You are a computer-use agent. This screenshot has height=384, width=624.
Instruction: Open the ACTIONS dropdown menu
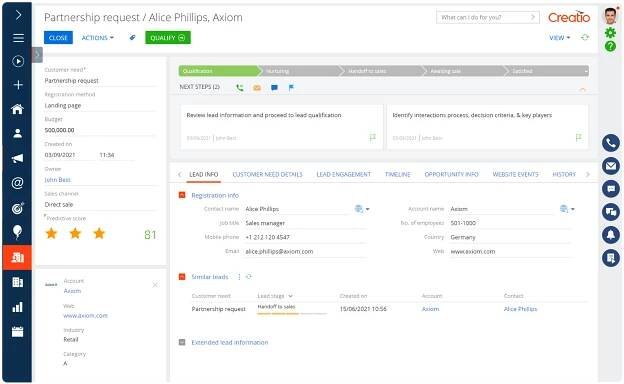(98, 38)
